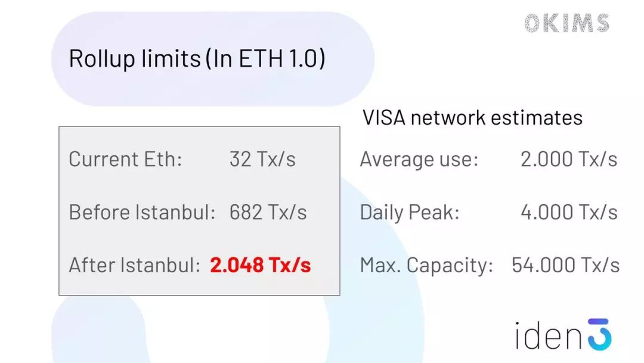Click the Before Istanbul label
Image resolution: width=644 pixels, height=363 pixels.
(142, 212)
